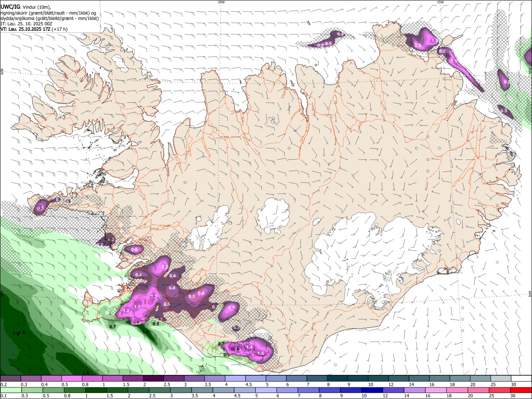Click upper legend swatch for 1.5–2
Screen dimensions: 532x399
(x=133, y=379)
